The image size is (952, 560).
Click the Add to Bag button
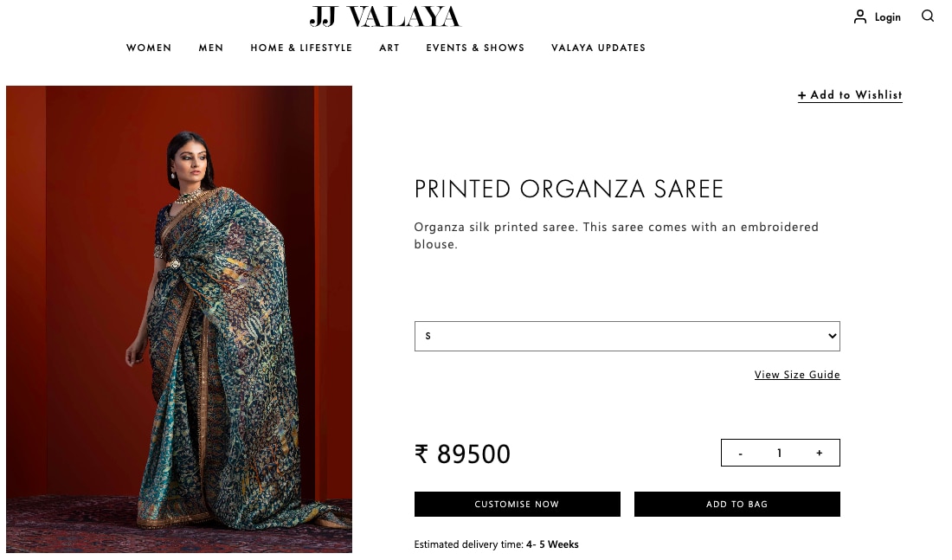tap(737, 504)
